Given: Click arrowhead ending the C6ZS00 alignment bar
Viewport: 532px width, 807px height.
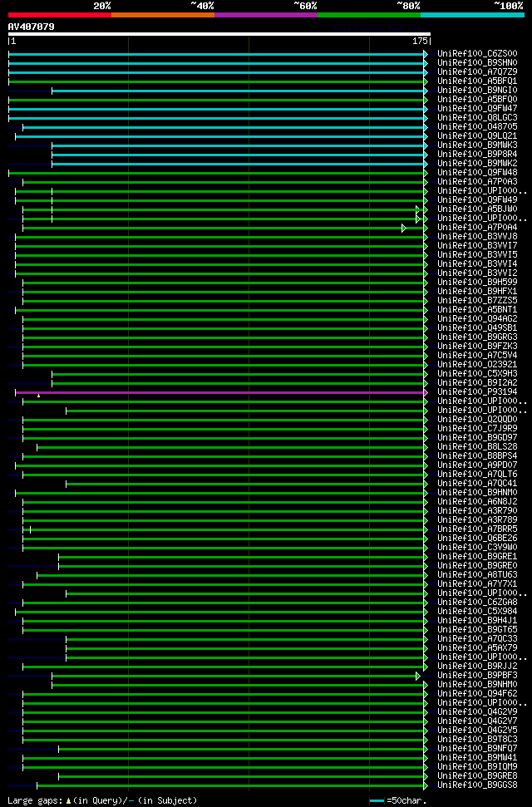Looking at the screenshot, I should point(426,54).
